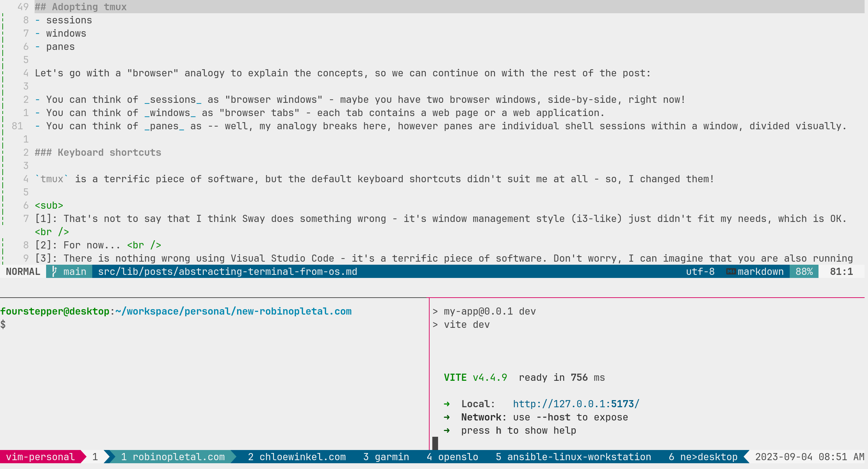Open the file path src/lib/posts/abstracting-terminal-from-os.md
The image size is (868, 469).
click(225, 271)
